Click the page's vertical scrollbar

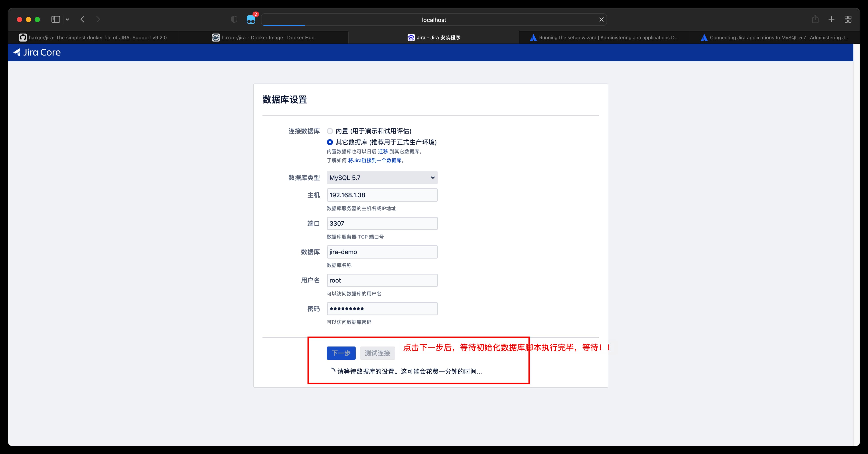point(856,245)
